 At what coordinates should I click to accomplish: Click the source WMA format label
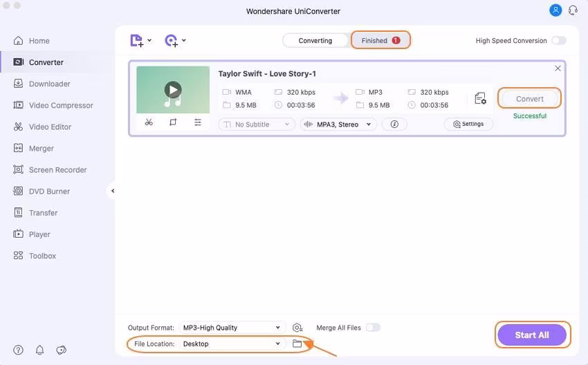click(x=244, y=92)
